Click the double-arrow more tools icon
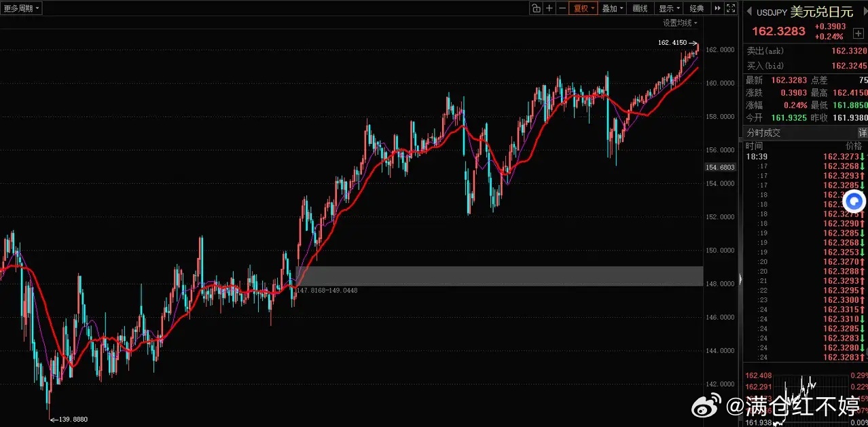Image resolution: width=868 pixels, height=427 pixels. point(717,8)
